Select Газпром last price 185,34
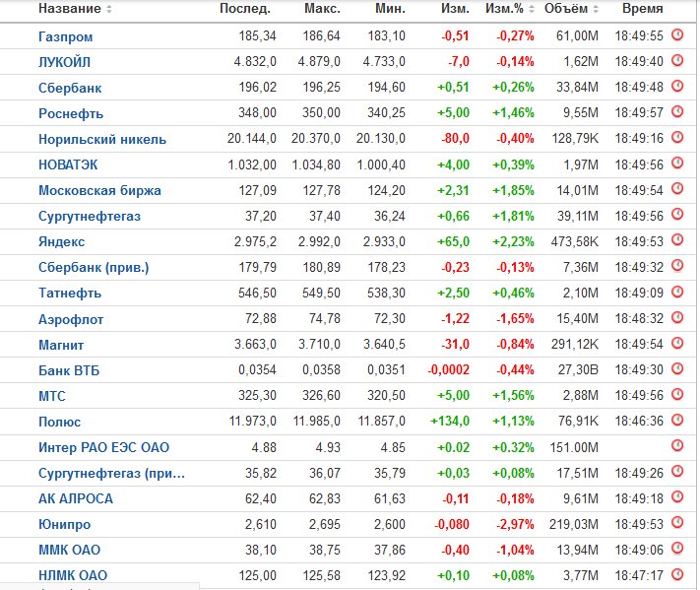Screen dimensions: 700x590 (x=258, y=35)
